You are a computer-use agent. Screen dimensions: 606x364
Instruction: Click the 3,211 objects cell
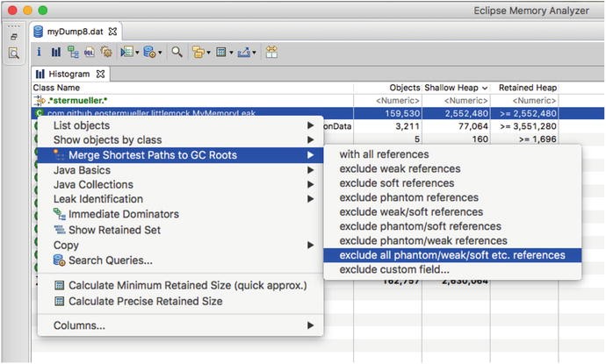[x=387, y=126]
